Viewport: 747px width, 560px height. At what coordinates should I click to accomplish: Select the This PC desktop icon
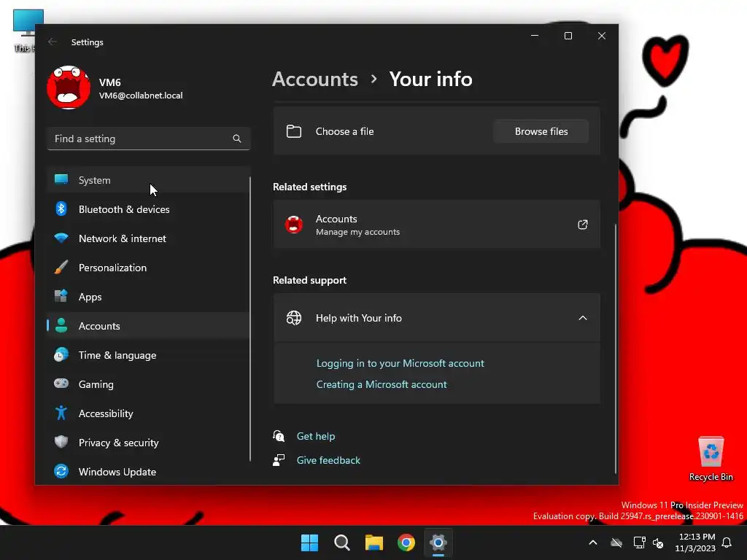pyautogui.click(x=24, y=31)
